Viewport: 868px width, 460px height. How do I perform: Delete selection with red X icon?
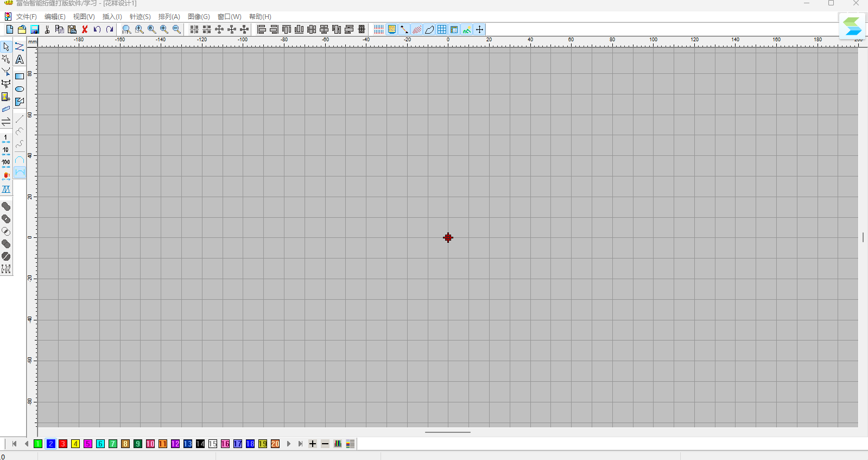pos(85,29)
